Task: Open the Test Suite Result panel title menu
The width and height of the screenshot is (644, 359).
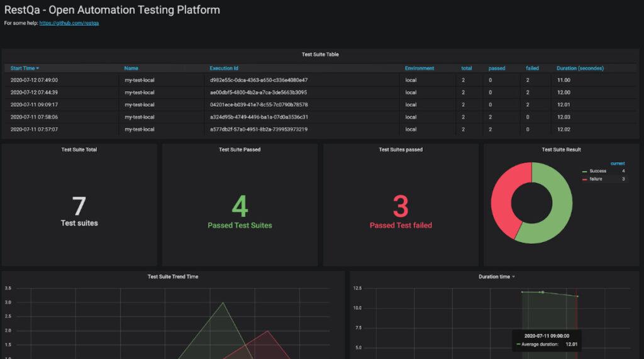Action: (x=561, y=150)
